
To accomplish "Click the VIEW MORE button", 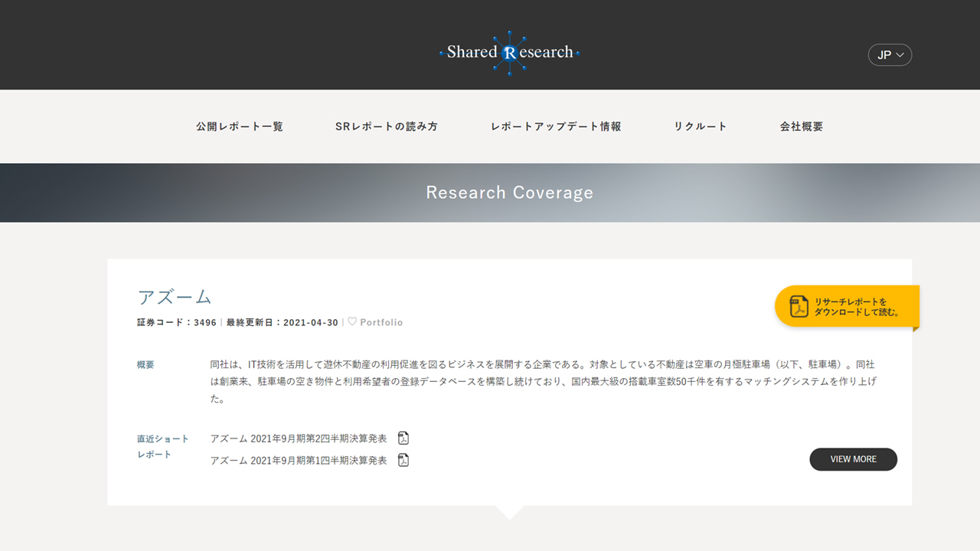I will click(853, 459).
